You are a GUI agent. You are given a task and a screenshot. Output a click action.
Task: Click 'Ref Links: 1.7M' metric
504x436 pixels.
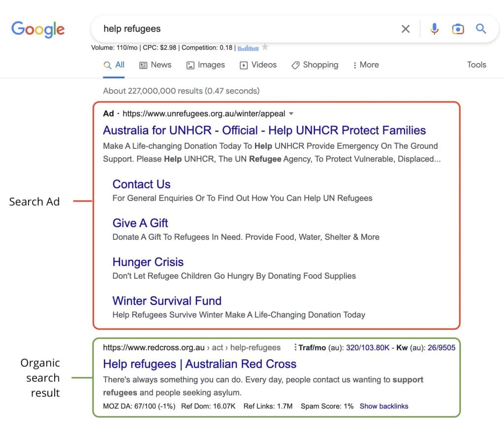(x=268, y=406)
